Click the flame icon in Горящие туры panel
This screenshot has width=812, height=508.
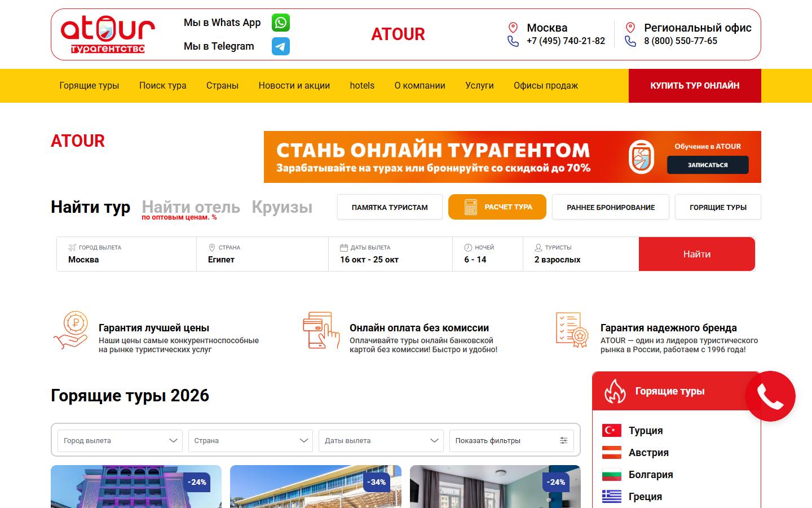(x=615, y=391)
